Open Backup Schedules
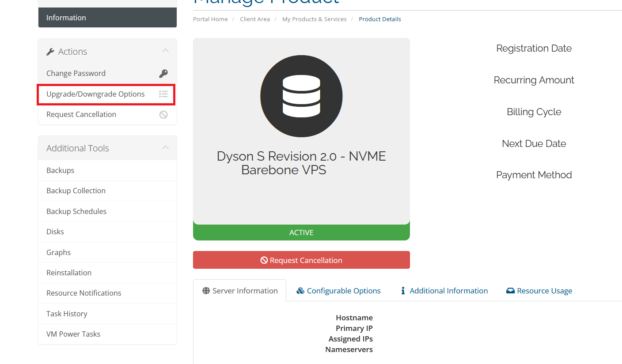The height and width of the screenshot is (364, 622). (x=107, y=211)
